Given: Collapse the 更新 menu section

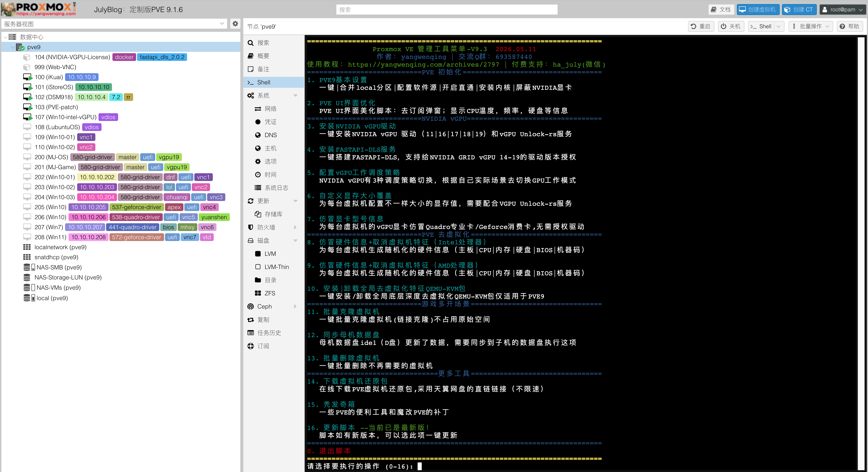Looking at the screenshot, I should click(x=295, y=201).
